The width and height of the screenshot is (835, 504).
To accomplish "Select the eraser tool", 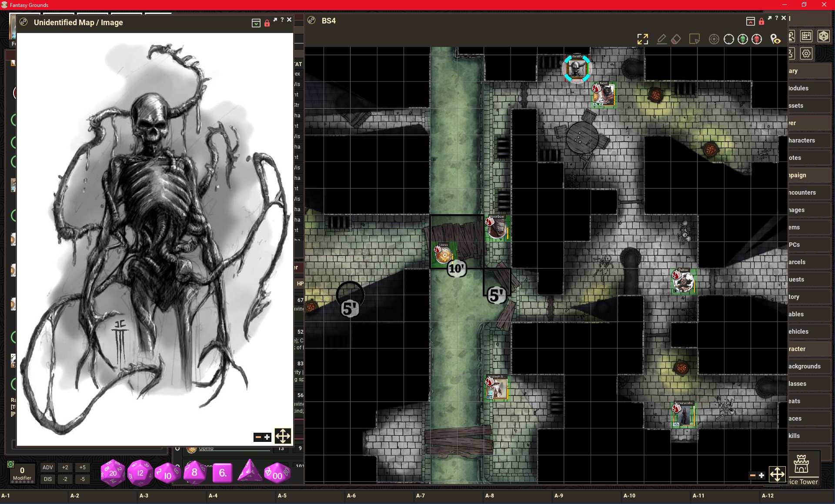I will click(x=676, y=39).
